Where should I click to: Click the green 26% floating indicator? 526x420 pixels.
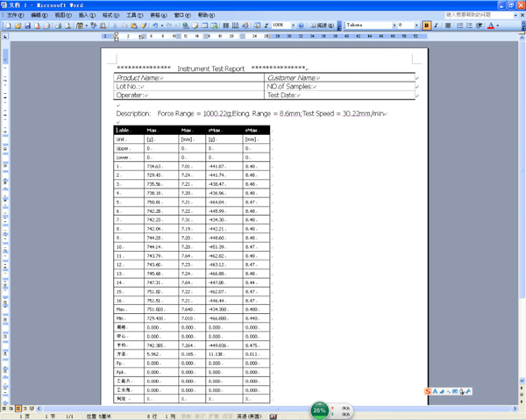[x=320, y=409]
